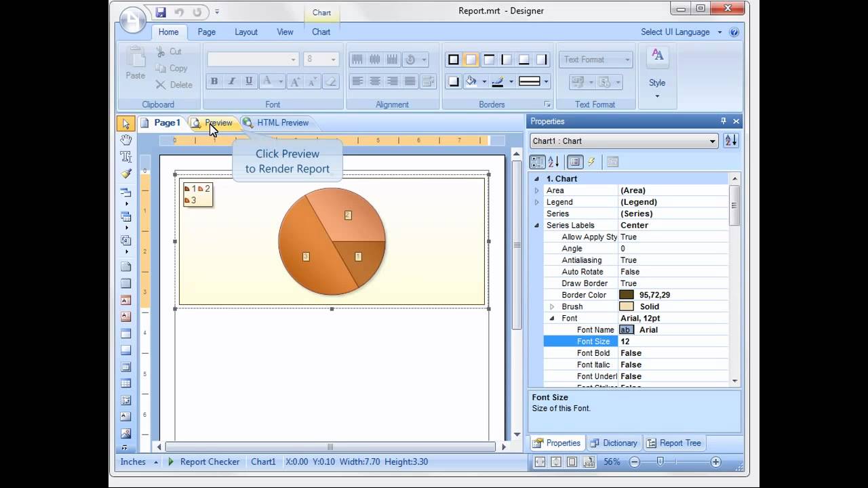The image size is (868, 488).
Task: Show events with the lightning icon
Action: [591, 162]
